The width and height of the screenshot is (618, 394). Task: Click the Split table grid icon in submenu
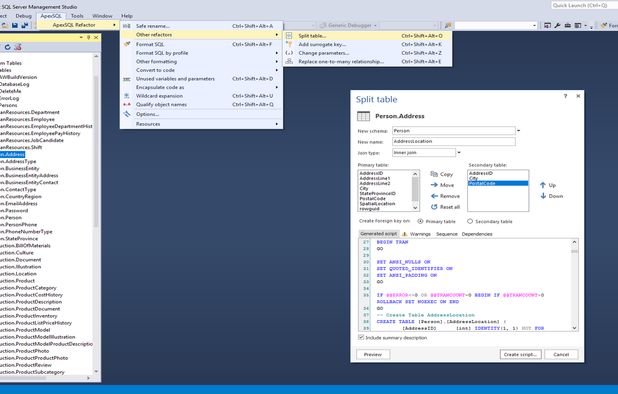[289, 35]
